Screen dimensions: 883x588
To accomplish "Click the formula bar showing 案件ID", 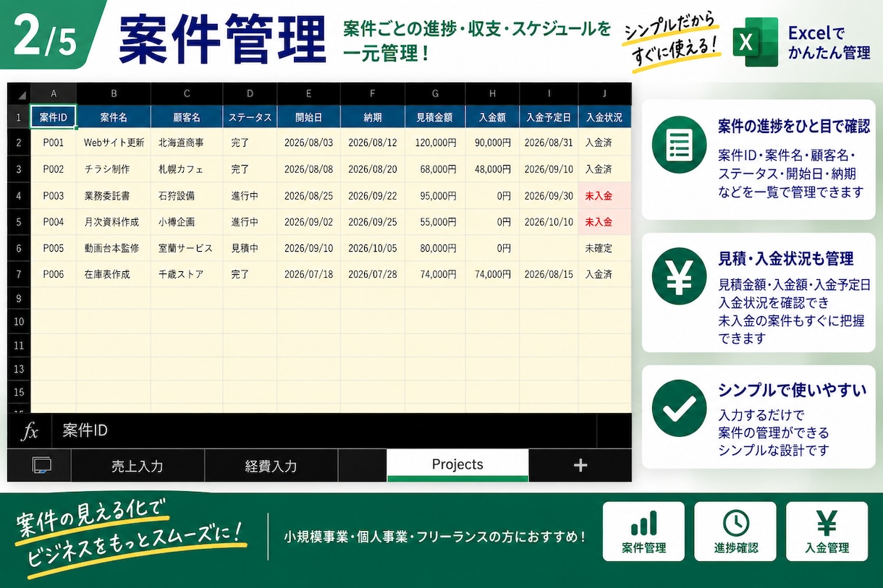I will click(324, 431).
